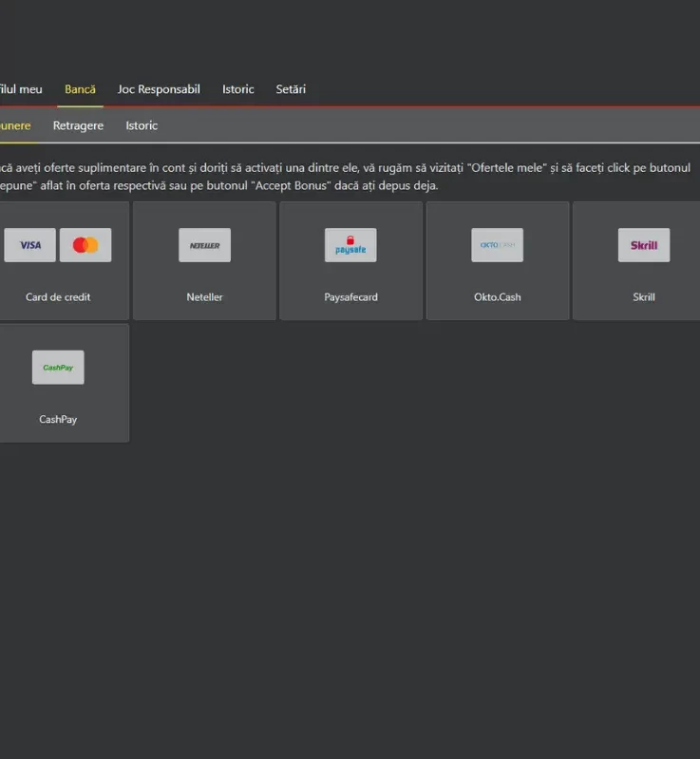
Task: Open the Bancă tab
Action: click(80, 89)
